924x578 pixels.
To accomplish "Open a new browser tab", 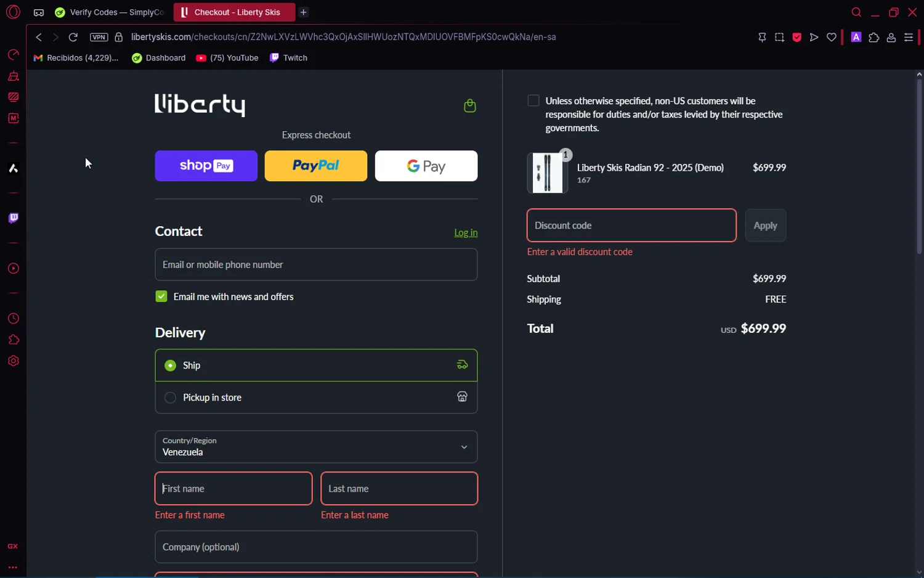I will point(304,12).
